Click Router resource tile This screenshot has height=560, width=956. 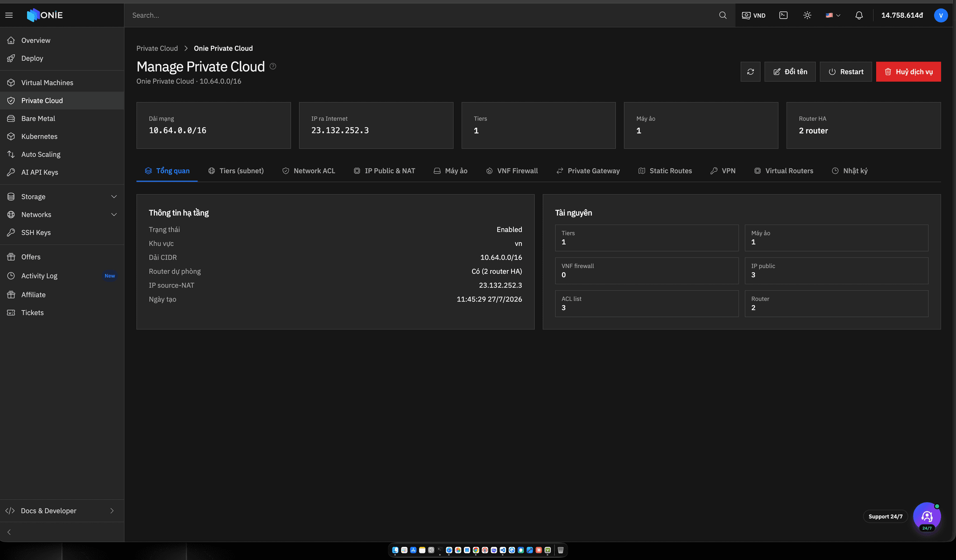point(836,303)
